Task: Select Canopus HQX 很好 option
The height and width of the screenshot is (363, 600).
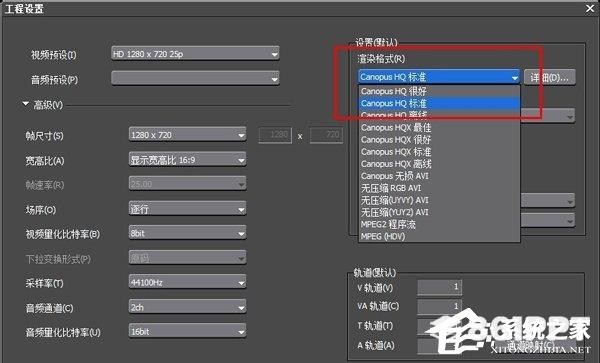Action: (x=439, y=140)
